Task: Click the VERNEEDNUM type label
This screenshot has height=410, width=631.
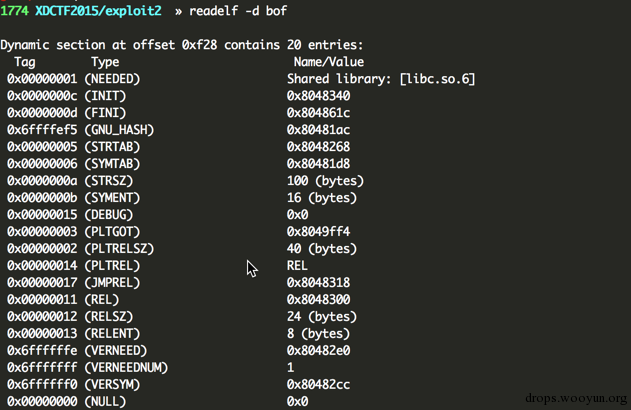Action: coord(126,368)
